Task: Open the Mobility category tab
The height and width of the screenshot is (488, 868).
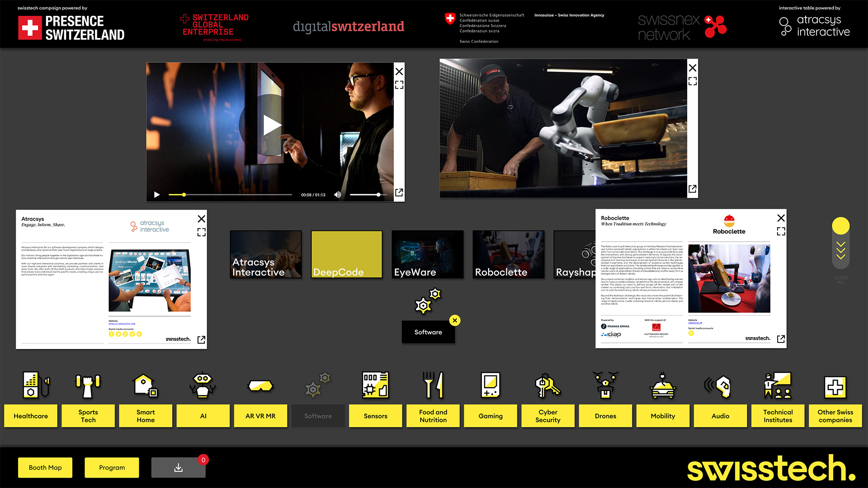Action: click(x=663, y=416)
